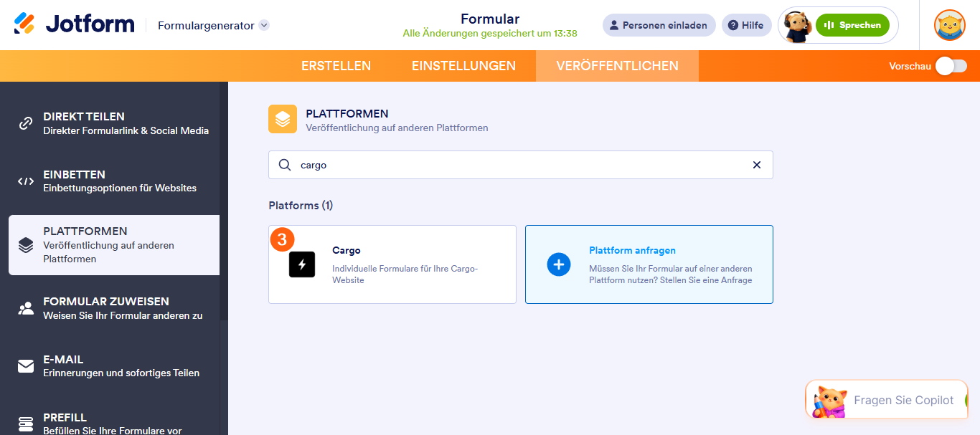Click into the platform search field
980x435 pixels.
tap(520, 165)
